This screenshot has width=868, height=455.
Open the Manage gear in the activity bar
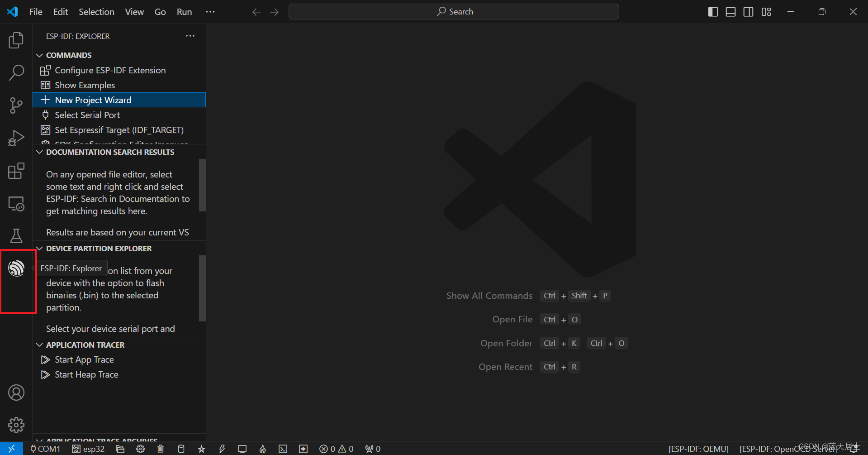(16, 425)
